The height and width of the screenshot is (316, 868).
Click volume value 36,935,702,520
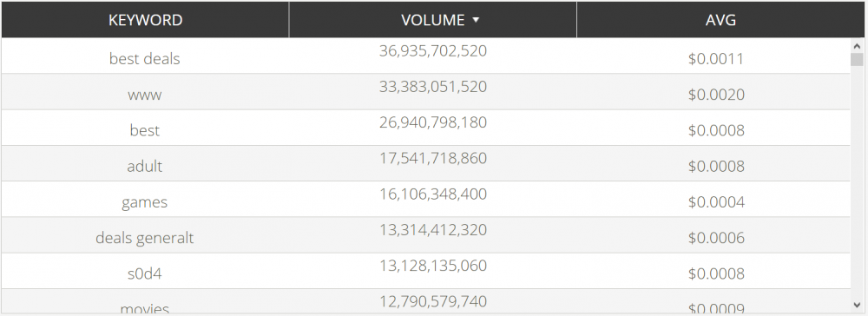point(433,51)
